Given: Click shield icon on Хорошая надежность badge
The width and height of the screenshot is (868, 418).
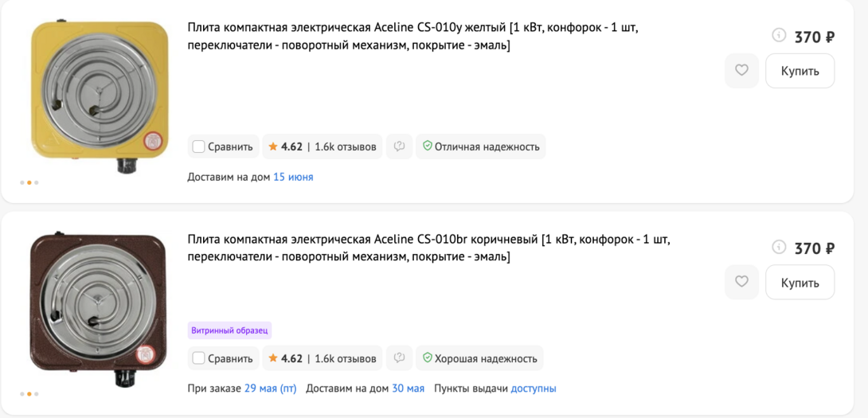Looking at the screenshot, I should pos(427,357).
